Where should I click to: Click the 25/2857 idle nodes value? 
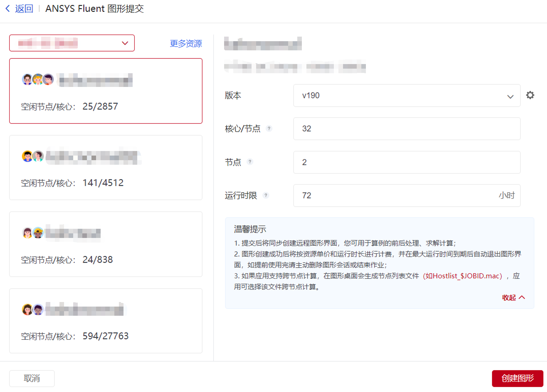[100, 106]
